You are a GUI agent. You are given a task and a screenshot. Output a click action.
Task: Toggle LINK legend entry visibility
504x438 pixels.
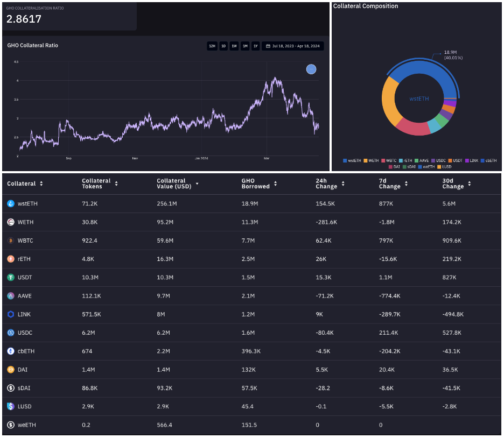(472, 160)
